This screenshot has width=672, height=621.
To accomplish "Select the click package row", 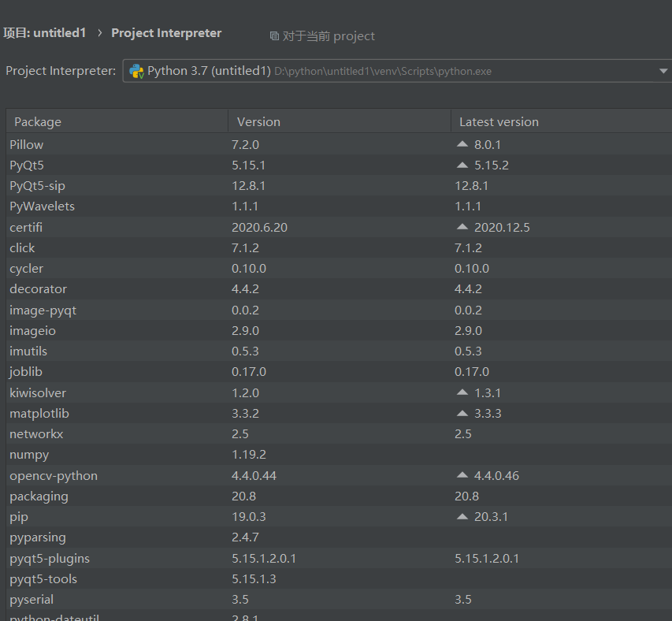I will tap(340, 247).
